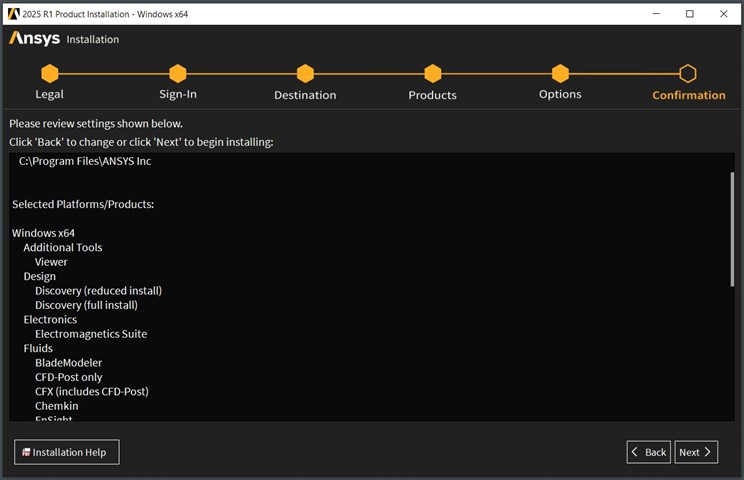Image resolution: width=744 pixels, height=480 pixels.
Task: Select the Fluids category line
Action: click(38, 348)
